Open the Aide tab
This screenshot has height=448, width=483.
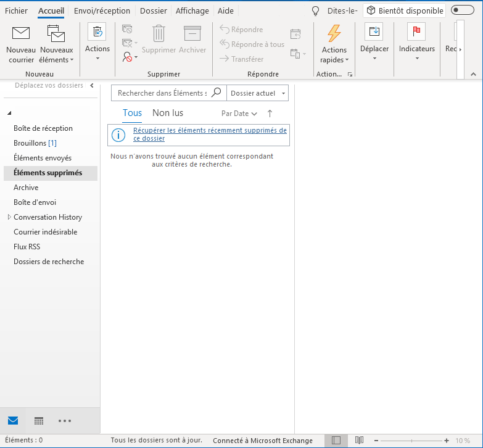[226, 10]
